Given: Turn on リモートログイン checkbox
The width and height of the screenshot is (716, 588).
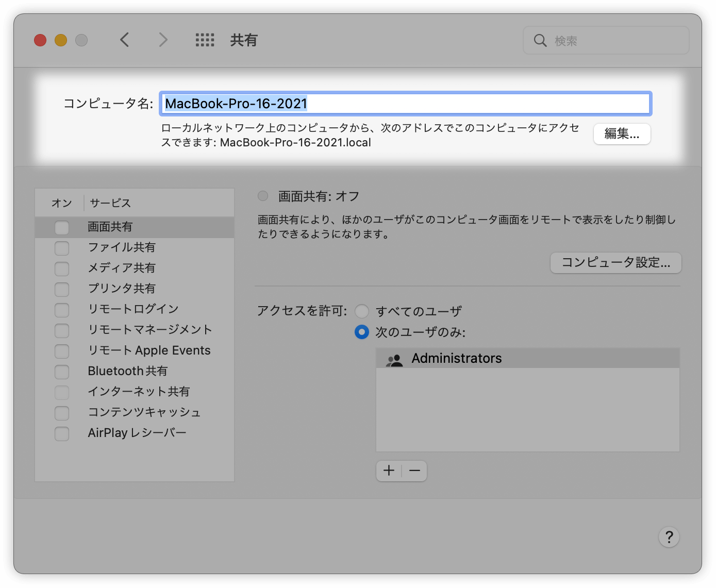Looking at the screenshot, I should coord(62,310).
